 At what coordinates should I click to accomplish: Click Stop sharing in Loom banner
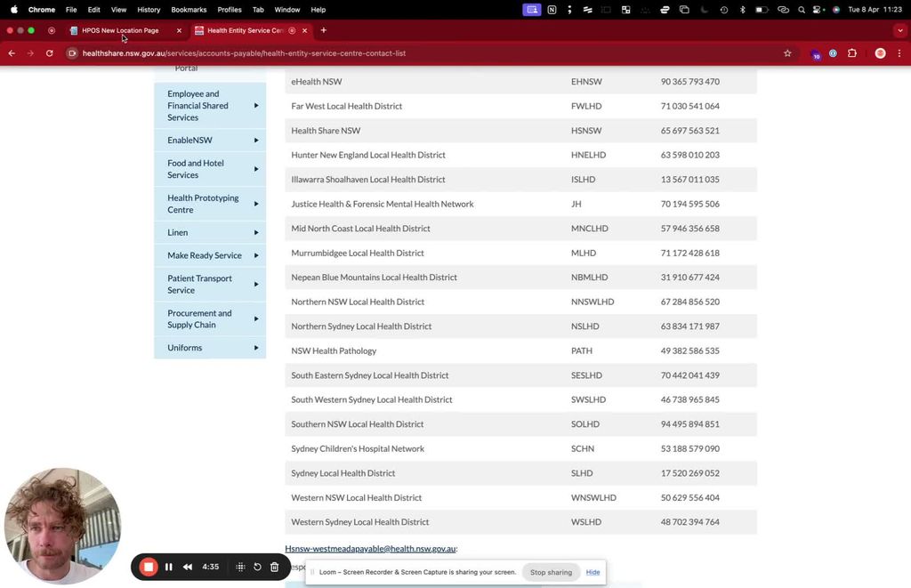point(551,572)
